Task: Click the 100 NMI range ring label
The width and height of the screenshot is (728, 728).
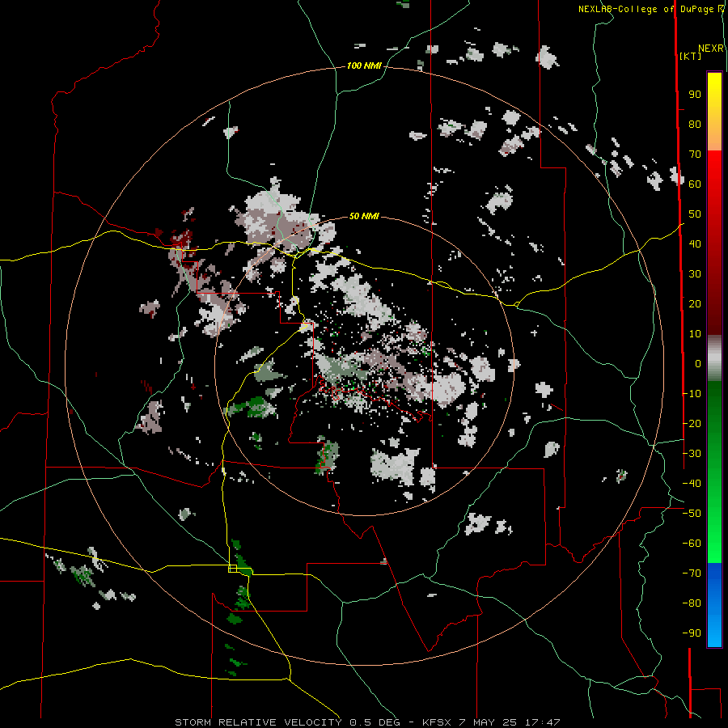Action: pos(364,66)
